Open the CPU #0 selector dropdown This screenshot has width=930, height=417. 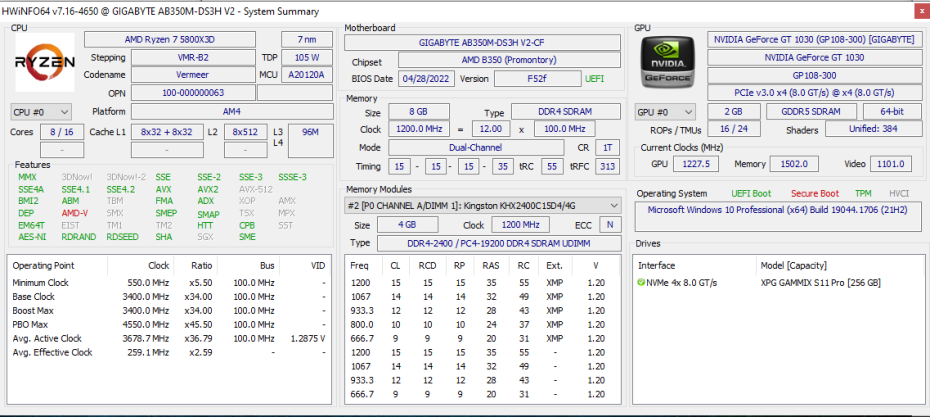coord(41,112)
